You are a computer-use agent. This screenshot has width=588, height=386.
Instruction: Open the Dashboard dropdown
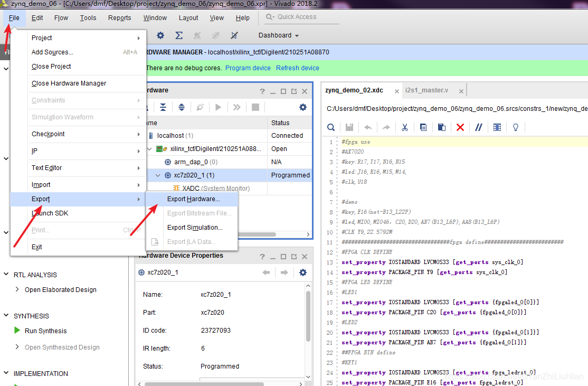coord(279,35)
